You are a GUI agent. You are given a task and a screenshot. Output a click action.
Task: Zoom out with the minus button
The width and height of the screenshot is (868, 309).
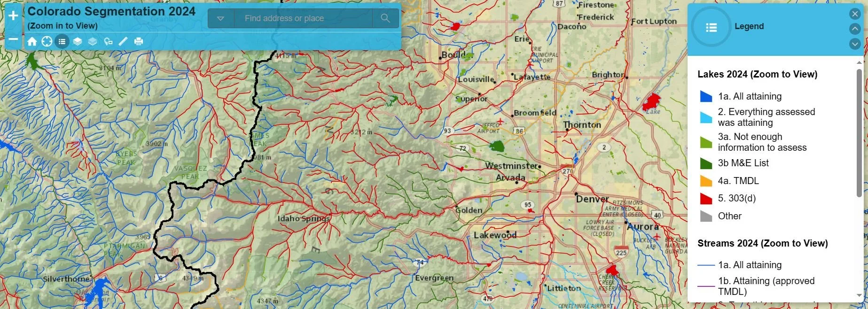coord(13,39)
